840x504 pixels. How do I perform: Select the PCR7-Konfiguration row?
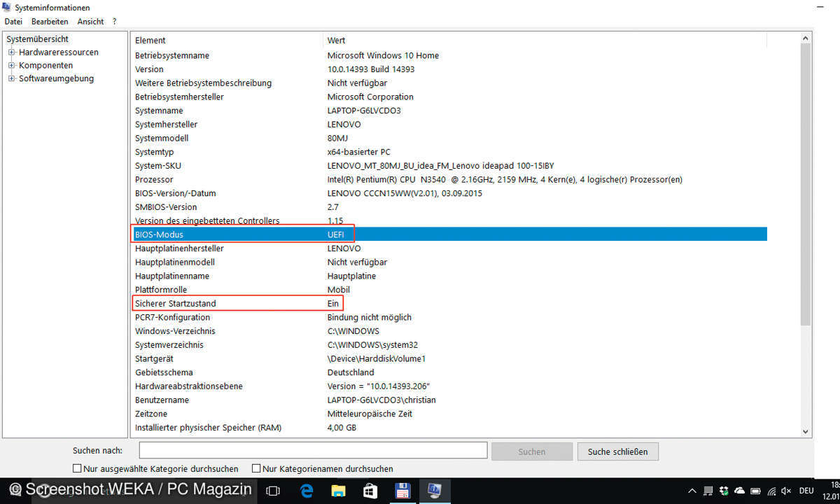[449, 317]
